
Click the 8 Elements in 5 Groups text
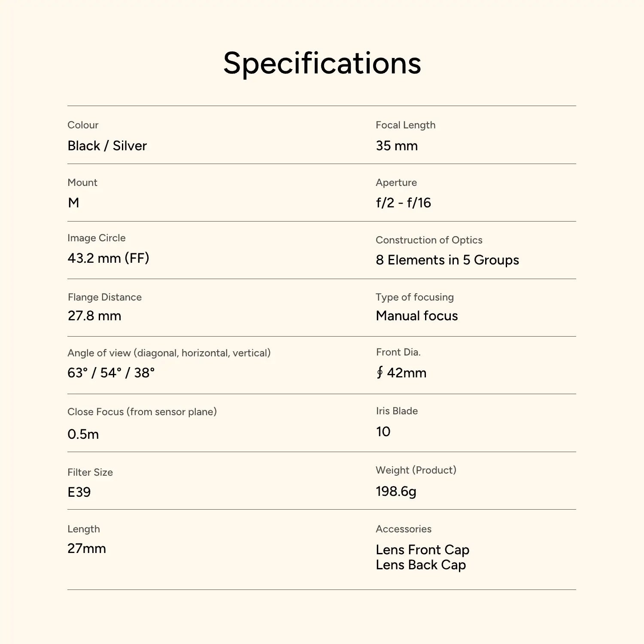[x=447, y=260]
